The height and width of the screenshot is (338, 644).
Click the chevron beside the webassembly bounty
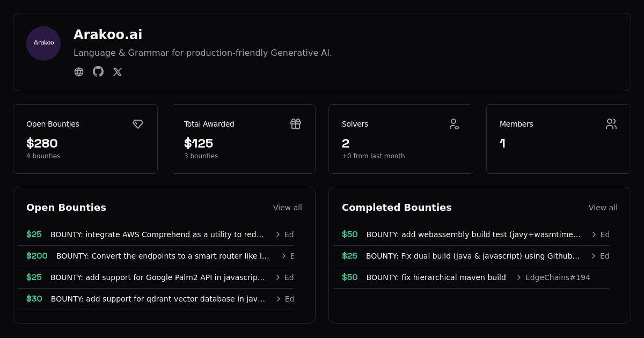tap(594, 234)
